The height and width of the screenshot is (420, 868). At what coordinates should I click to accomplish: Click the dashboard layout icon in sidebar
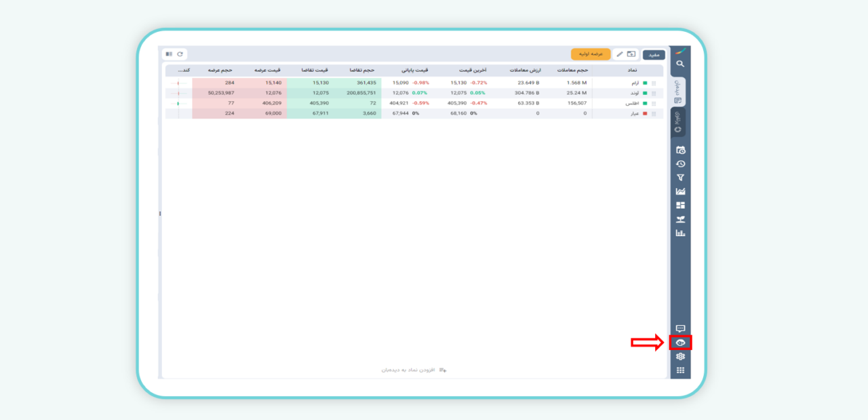point(680,205)
